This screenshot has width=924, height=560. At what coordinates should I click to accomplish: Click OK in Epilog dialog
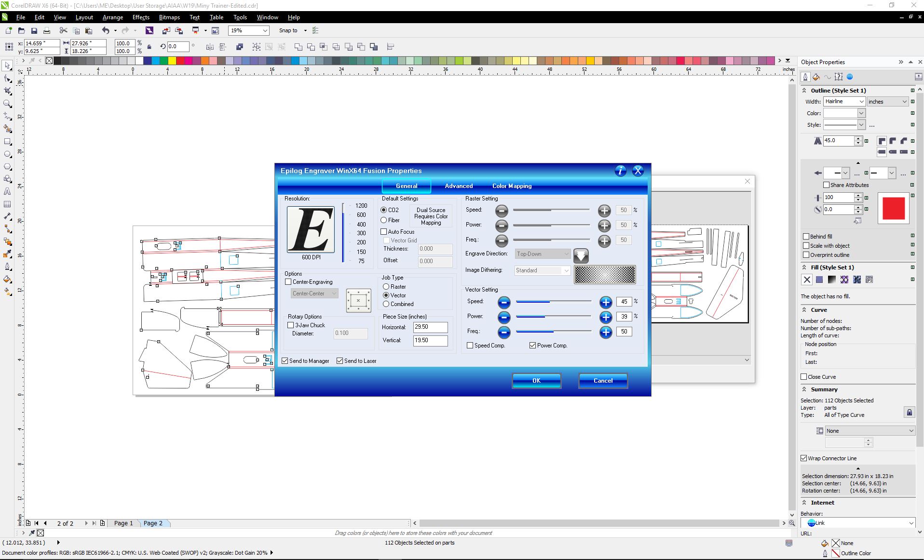(x=536, y=381)
